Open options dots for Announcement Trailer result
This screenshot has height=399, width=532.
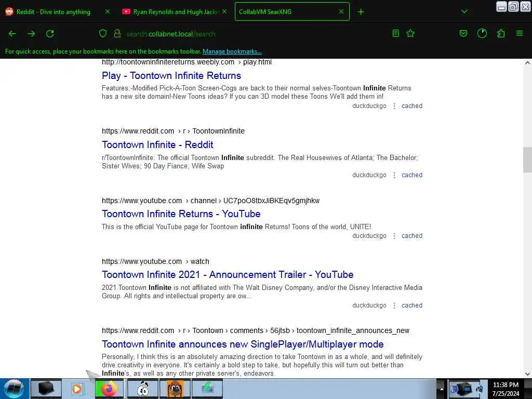pyautogui.click(x=394, y=305)
